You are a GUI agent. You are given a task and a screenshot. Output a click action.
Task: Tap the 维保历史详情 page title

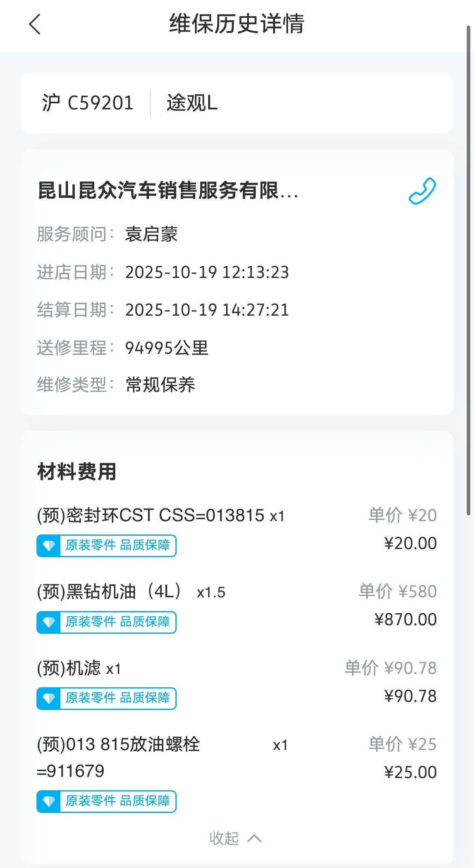pyautogui.click(x=237, y=24)
